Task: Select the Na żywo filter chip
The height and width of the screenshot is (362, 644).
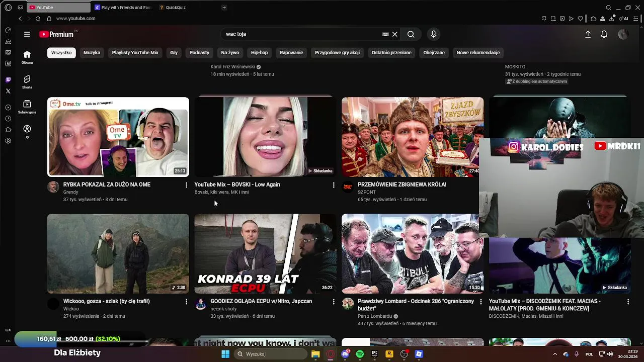Action: (x=230, y=53)
